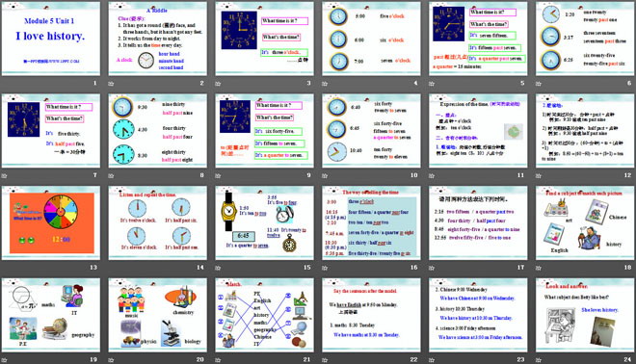Select the 'Find a subject' matching slide 18
The height and width of the screenshot is (364, 636).
(x=585, y=222)
